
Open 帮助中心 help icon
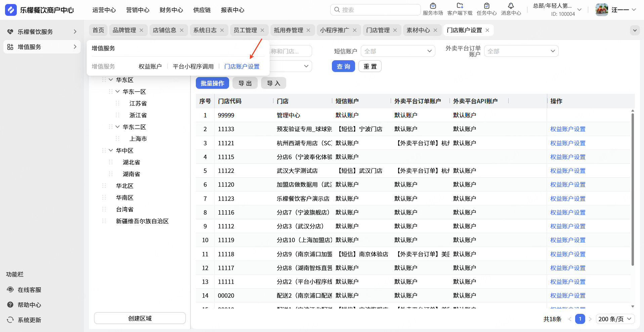click(10, 305)
